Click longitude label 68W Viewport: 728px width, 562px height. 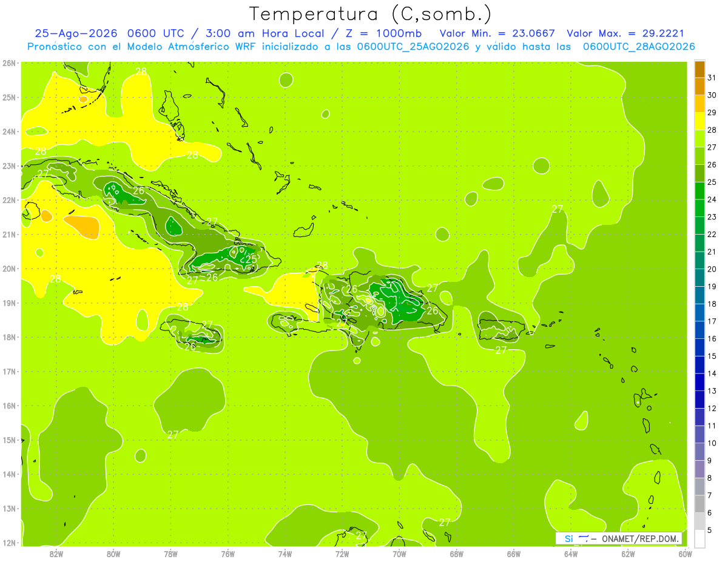click(457, 554)
